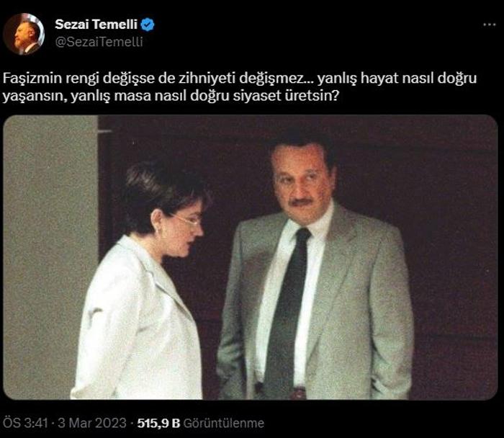Click the tweet line starting 'Faşizmin rengi'
This screenshot has height=438, width=504.
pyautogui.click(x=240, y=79)
